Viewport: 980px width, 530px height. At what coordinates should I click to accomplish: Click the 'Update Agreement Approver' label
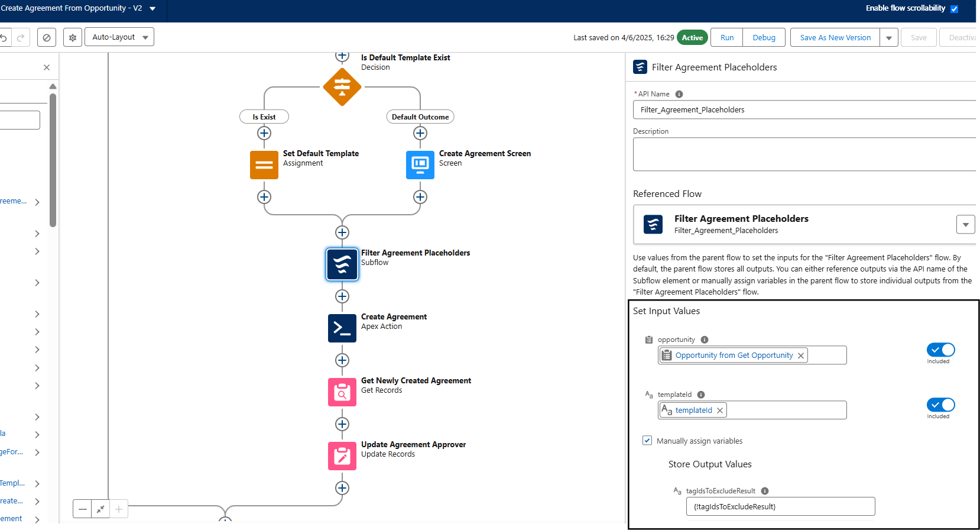click(x=413, y=444)
